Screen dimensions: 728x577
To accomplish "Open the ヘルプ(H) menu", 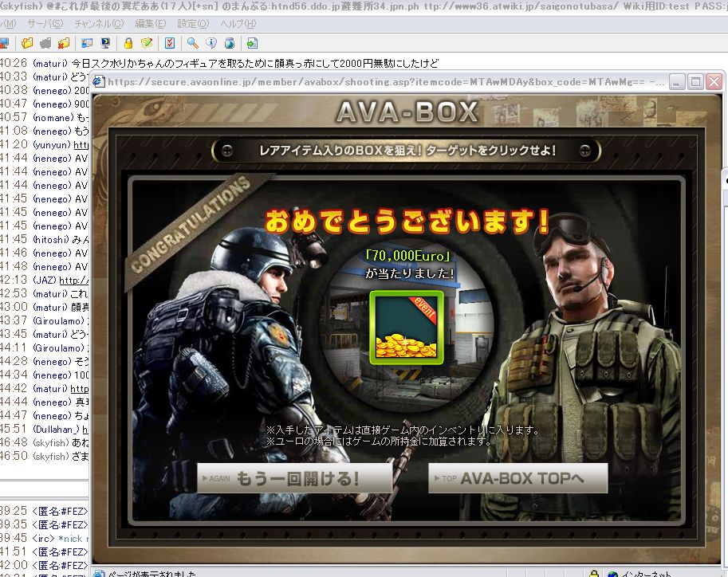I will [x=238, y=24].
